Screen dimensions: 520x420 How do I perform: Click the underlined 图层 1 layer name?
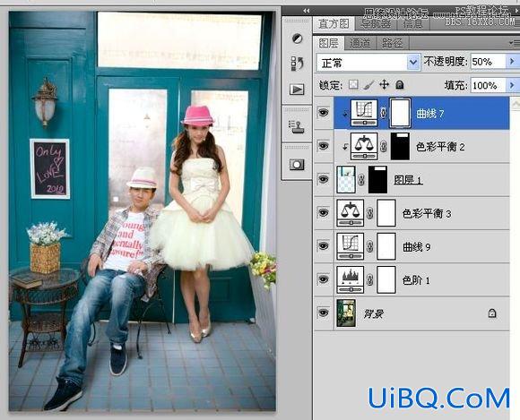(x=408, y=180)
